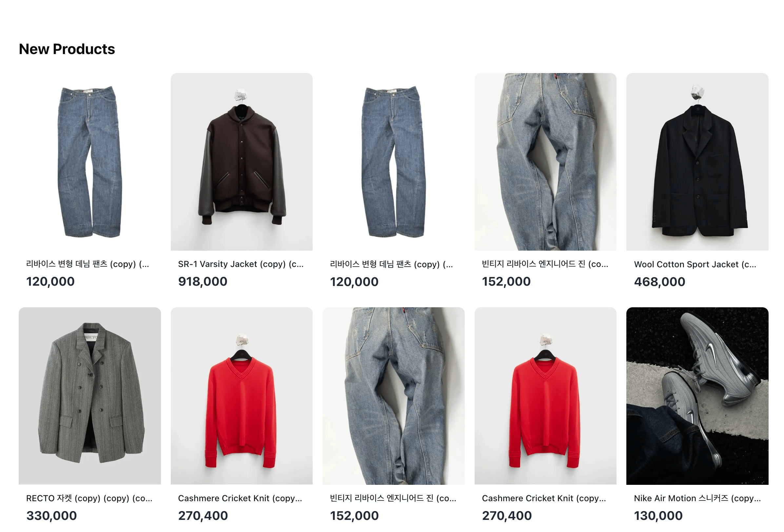Image resolution: width=784 pixels, height=532 pixels.
Task: Select the 330,000 price under the RECTO jacket
Action: (x=51, y=516)
